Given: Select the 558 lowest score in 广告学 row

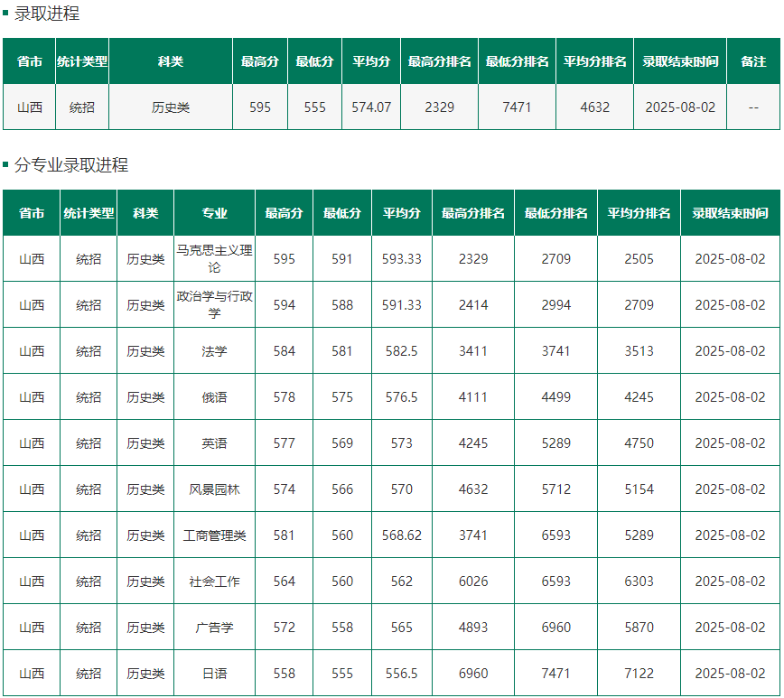Looking at the screenshot, I should click(x=342, y=628).
